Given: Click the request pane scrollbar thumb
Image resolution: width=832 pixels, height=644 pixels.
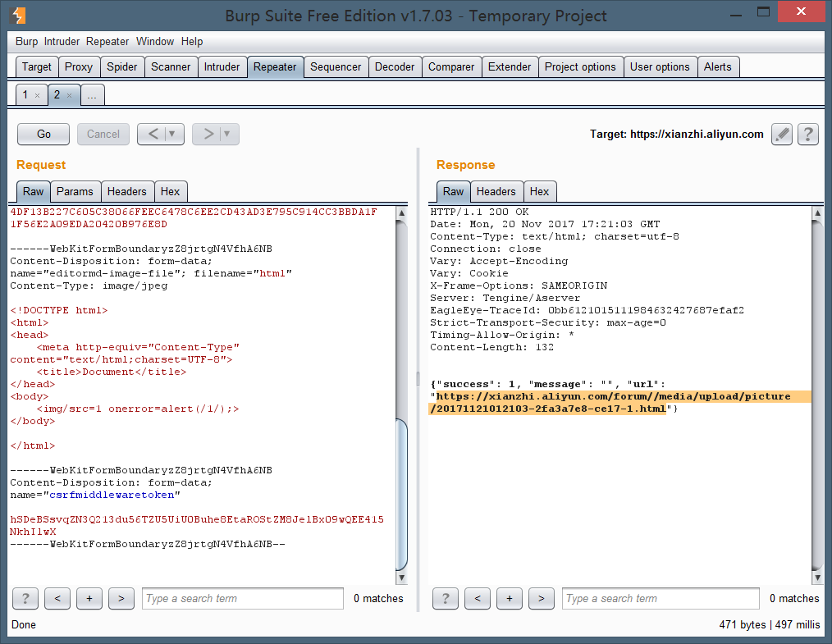Looking at the screenshot, I should (x=402, y=494).
